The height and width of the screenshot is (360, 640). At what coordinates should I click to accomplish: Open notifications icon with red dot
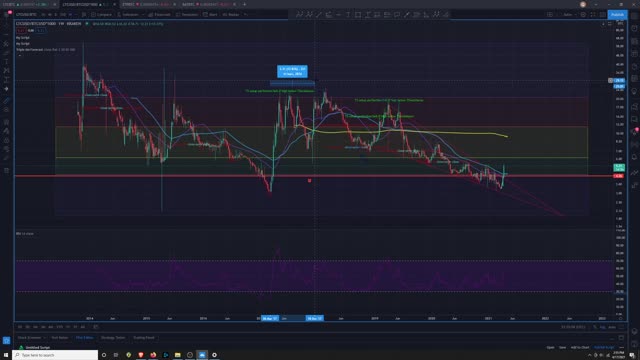[x=634, y=131]
